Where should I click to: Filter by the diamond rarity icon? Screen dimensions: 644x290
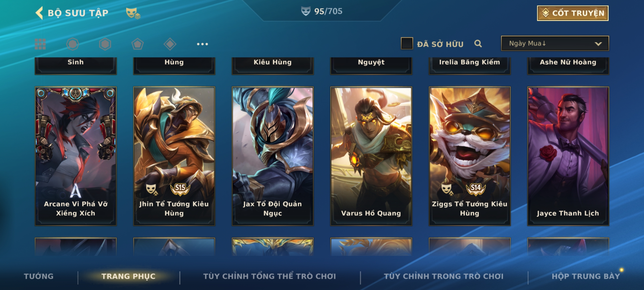(x=170, y=44)
